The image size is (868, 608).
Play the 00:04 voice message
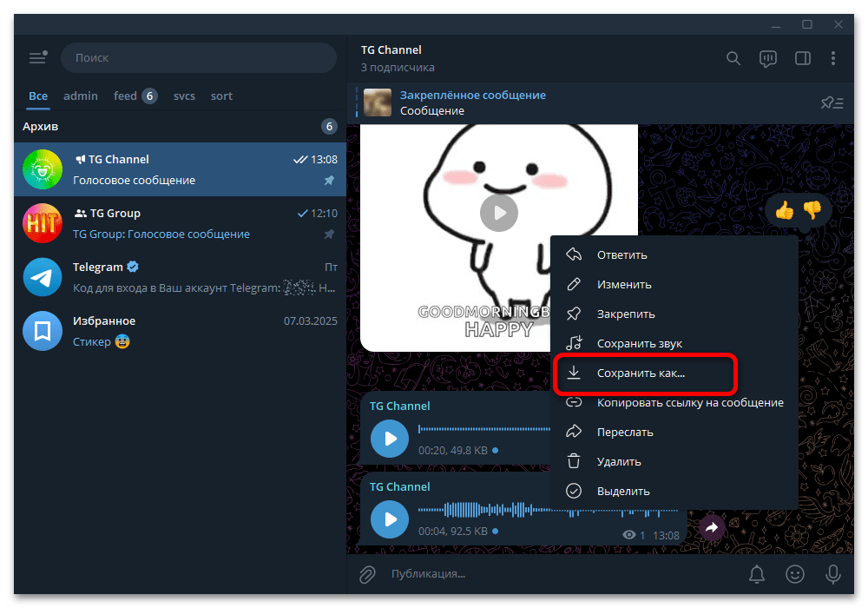(x=390, y=519)
